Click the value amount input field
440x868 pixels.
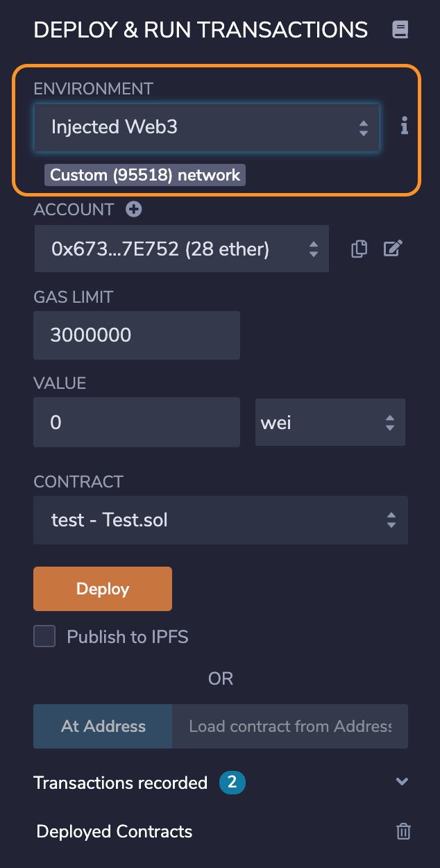(137, 422)
